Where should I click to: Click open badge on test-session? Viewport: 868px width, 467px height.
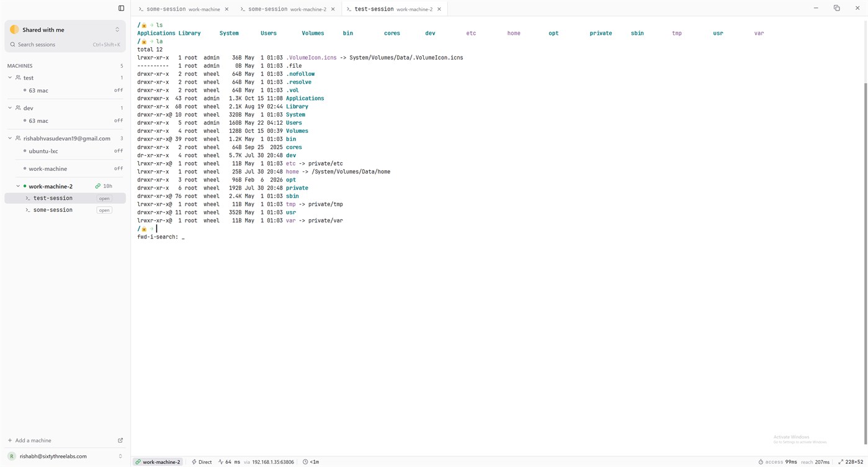(x=104, y=199)
